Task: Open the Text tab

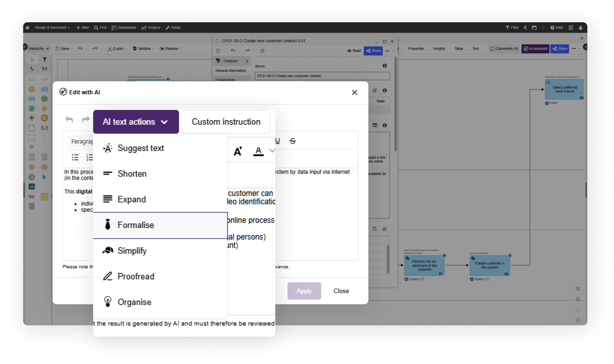Action: (x=476, y=49)
